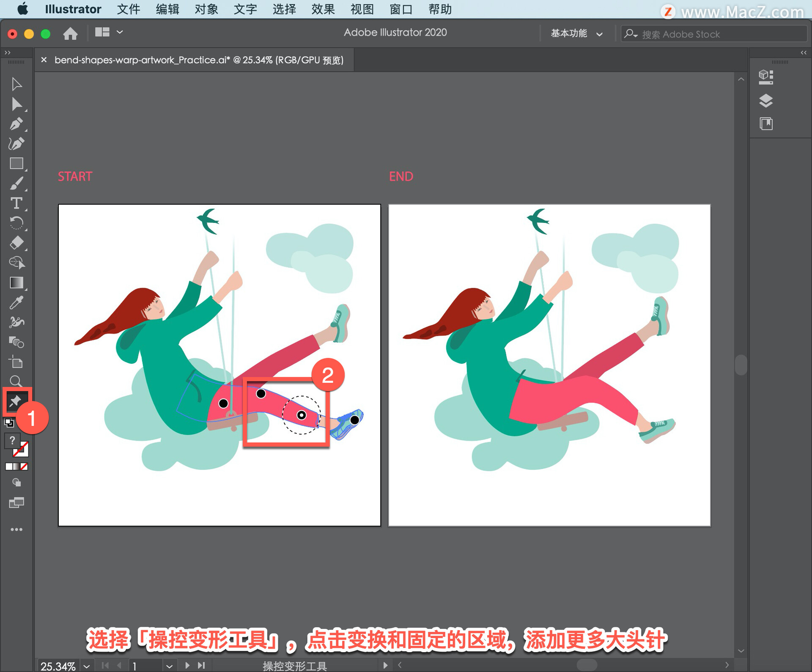Click the zoom percentage field 25.34%
The width and height of the screenshot is (812, 672).
pos(58,666)
